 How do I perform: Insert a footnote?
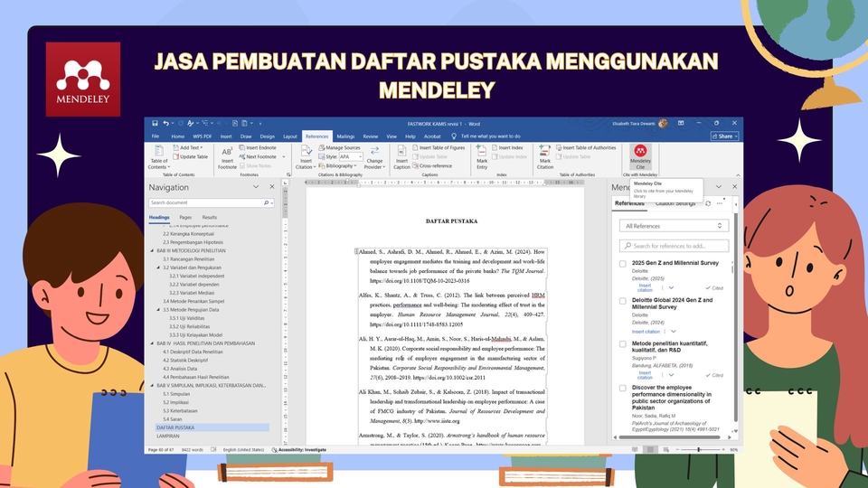(227, 157)
